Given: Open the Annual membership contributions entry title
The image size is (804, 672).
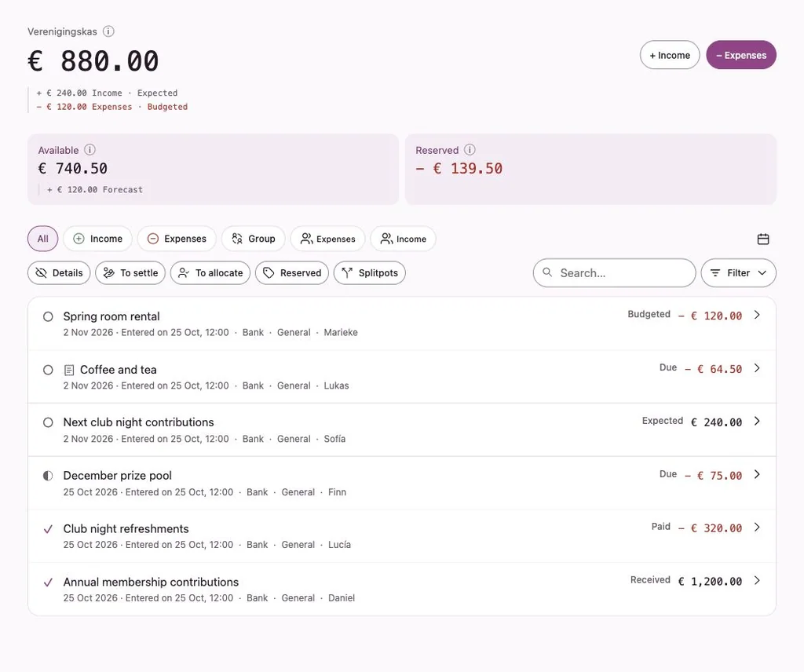Looking at the screenshot, I should (151, 582).
